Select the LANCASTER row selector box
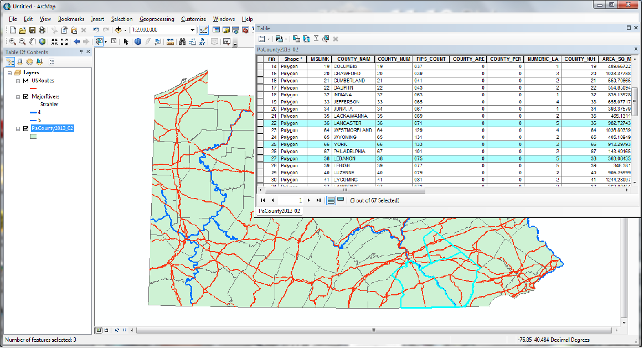The height and width of the screenshot is (349, 644). (x=260, y=123)
